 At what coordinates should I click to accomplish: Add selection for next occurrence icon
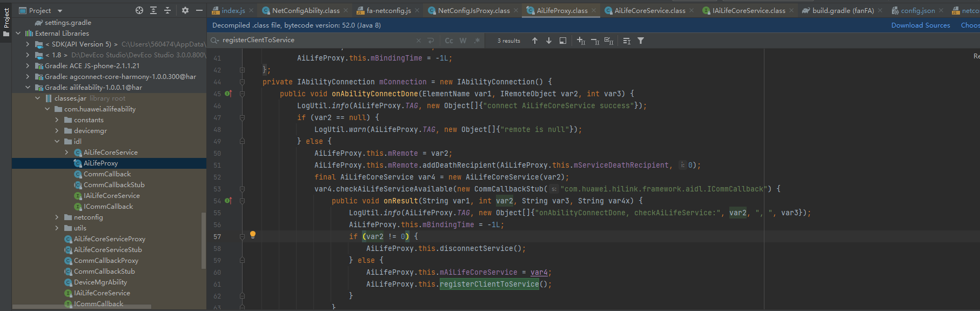[581, 41]
